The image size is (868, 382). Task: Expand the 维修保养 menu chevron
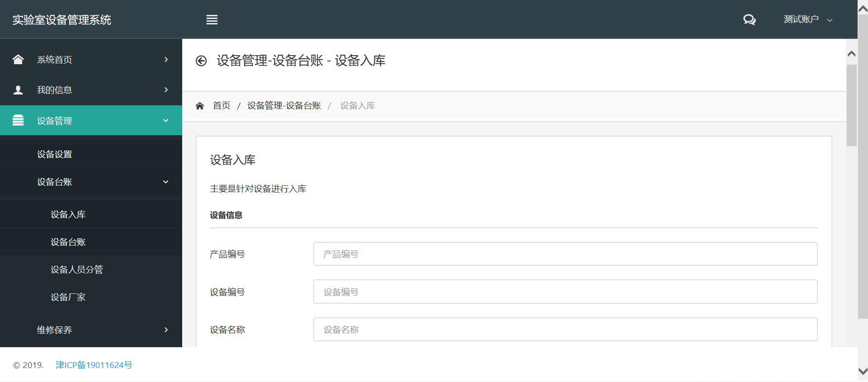(166, 330)
